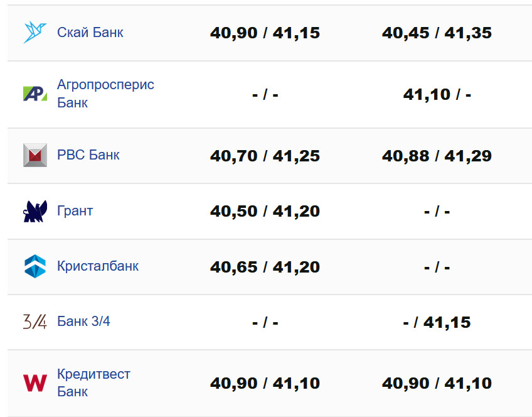Click Кристалбанк rate 40,65 / 41,20
Viewport: 532px width, 417px height.
coord(265,267)
